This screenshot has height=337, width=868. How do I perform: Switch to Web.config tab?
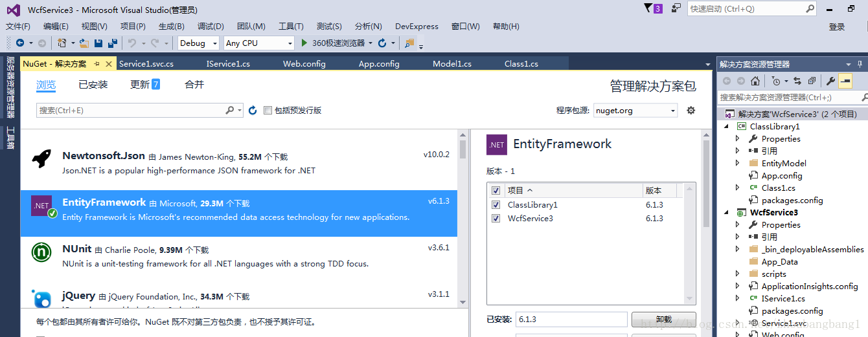click(x=304, y=64)
